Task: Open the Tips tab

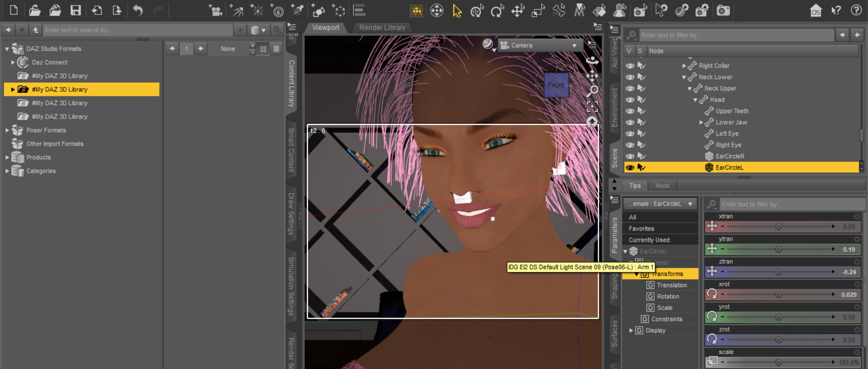Action: coord(635,186)
